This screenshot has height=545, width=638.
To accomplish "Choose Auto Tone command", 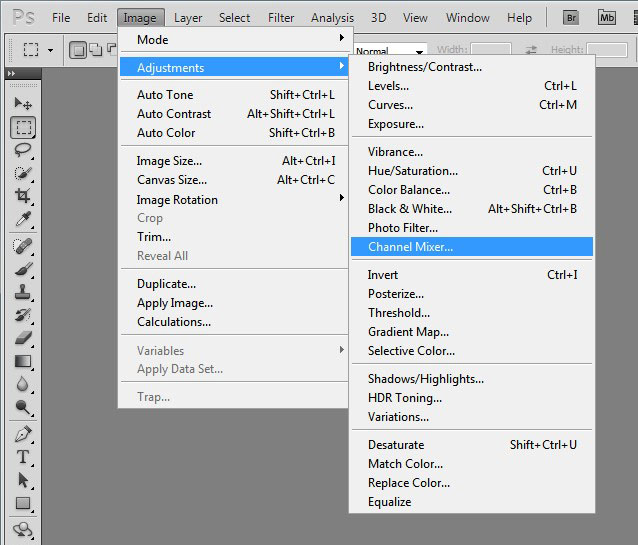I will click(x=234, y=95).
